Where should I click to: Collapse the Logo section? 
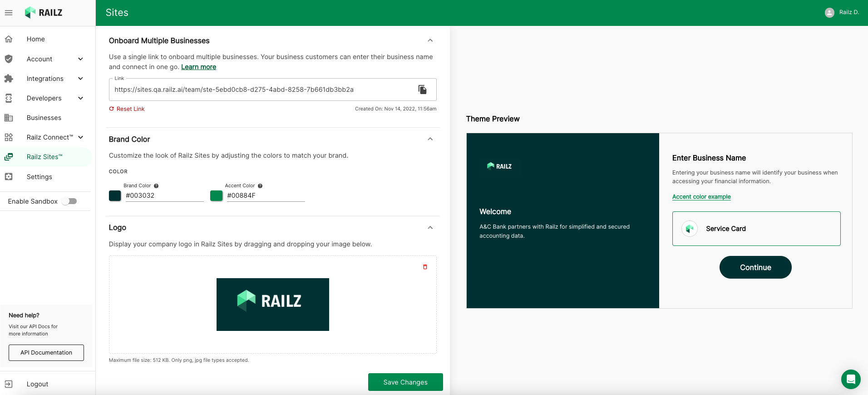coord(430,228)
